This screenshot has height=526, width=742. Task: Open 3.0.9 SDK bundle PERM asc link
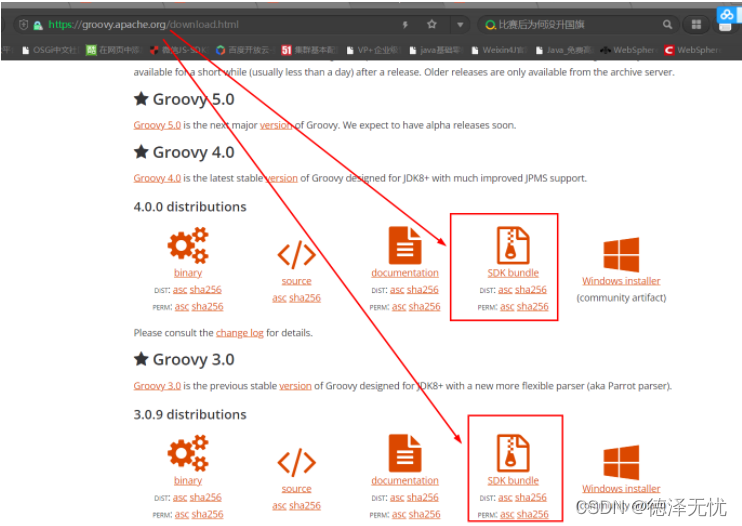(x=507, y=514)
